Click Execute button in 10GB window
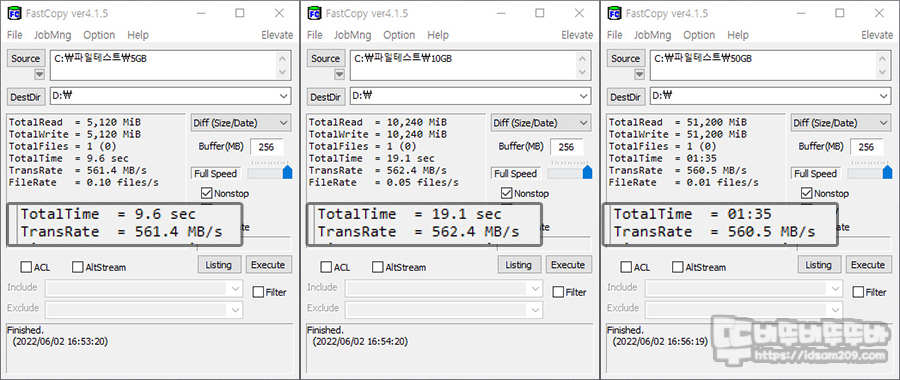 click(x=568, y=265)
